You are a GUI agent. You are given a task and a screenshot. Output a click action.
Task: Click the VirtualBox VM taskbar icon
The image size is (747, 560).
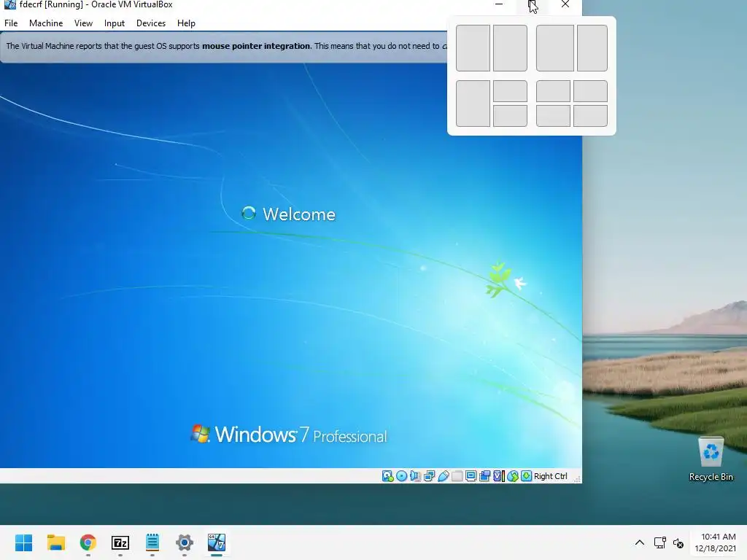[x=216, y=542]
